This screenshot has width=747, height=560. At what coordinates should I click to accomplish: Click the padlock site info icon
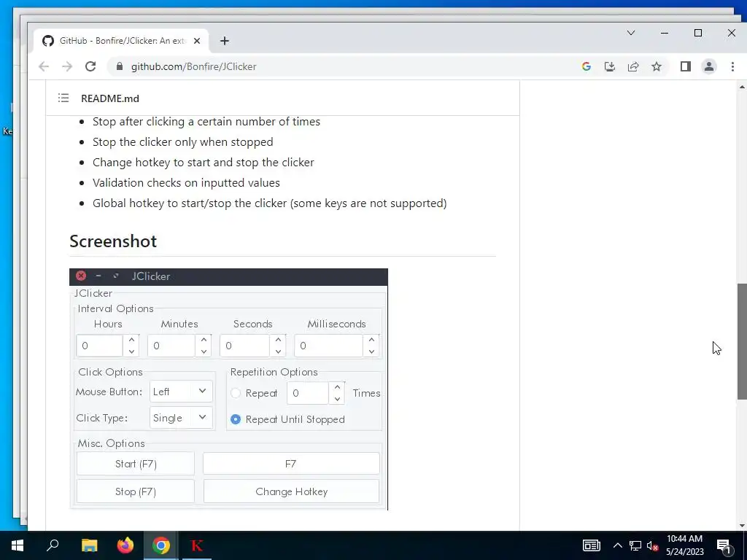(x=120, y=66)
